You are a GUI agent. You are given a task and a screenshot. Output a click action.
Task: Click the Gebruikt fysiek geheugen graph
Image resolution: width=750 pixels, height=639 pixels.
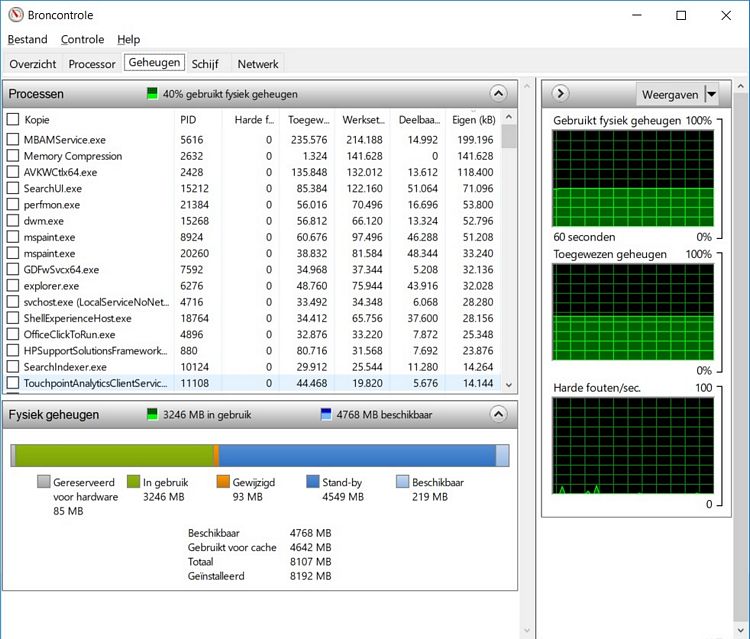[633, 178]
